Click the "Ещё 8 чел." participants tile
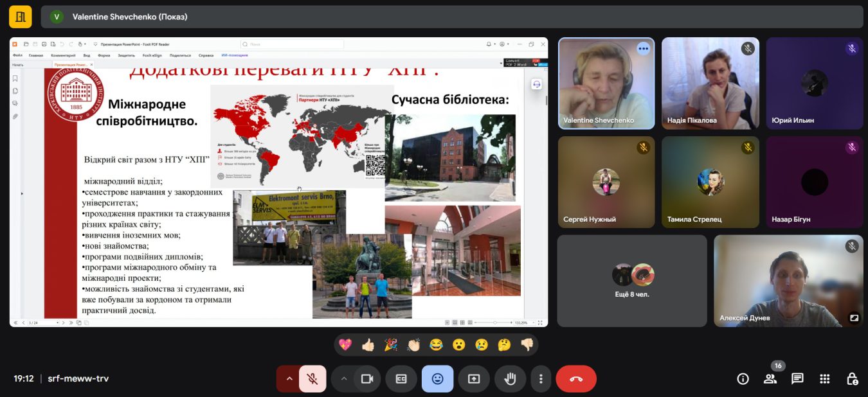 (x=632, y=281)
